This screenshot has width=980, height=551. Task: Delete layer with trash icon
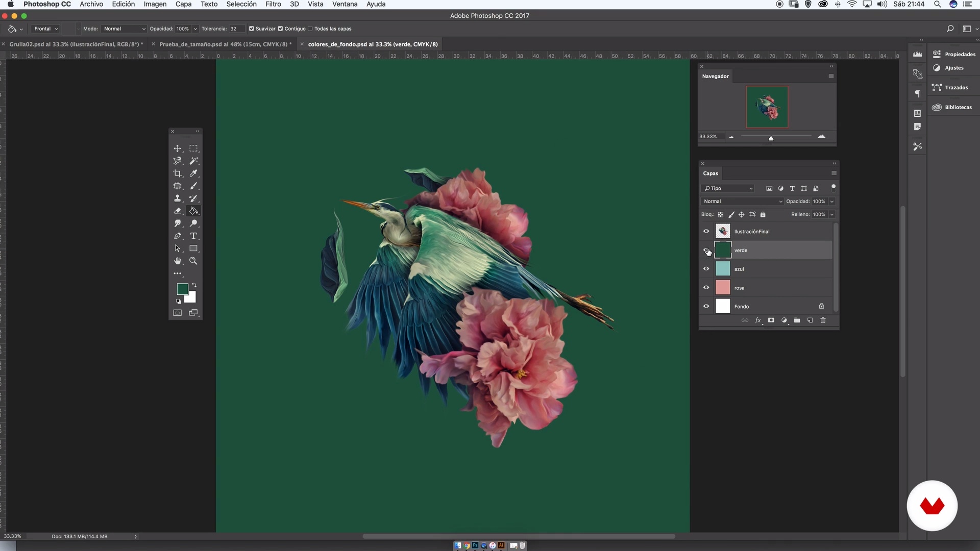point(823,320)
